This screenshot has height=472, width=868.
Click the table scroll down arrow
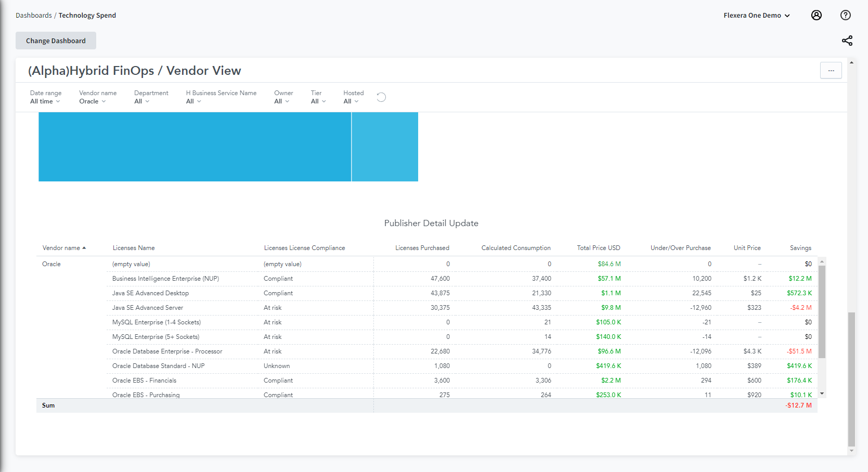click(822, 394)
